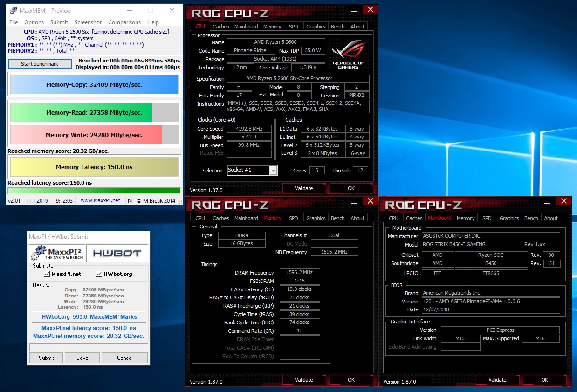The width and height of the screenshot is (577, 392).
Task: Open Mainboard tab in CPU-Z Memory window
Action: click(x=246, y=218)
